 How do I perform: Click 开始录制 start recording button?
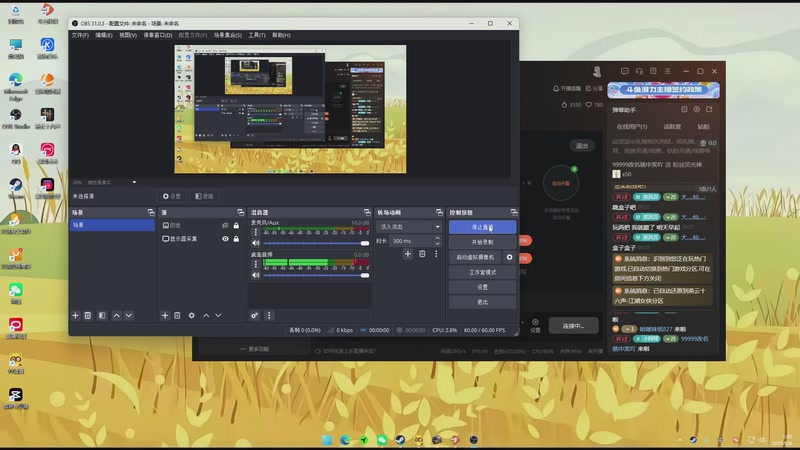482,242
